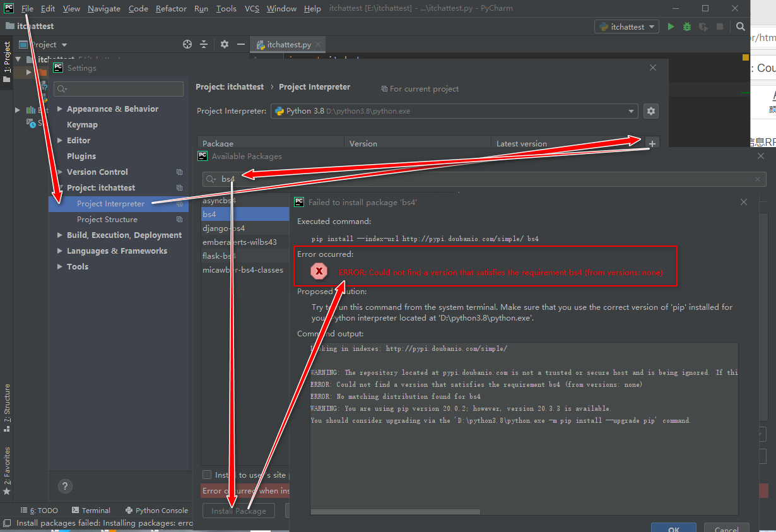
Task: Clear the bs4 search with x icon
Action: (758, 179)
